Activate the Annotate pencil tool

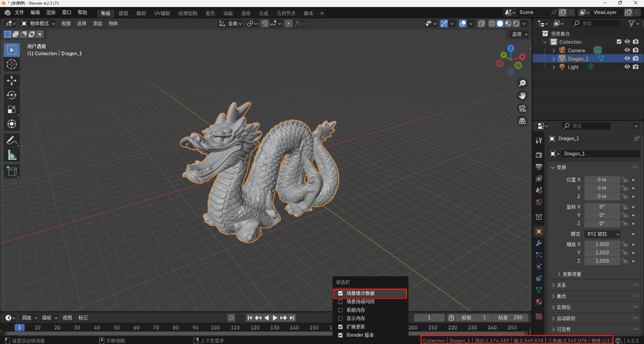point(12,140)
